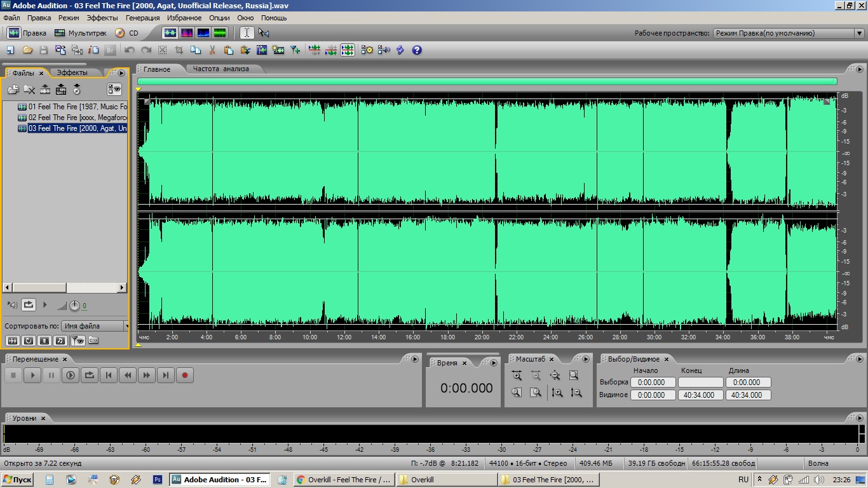This screenshot has height=488, width=868.
Task: Toggle full path display button in Files panel
Action: (x=93, y=341)
